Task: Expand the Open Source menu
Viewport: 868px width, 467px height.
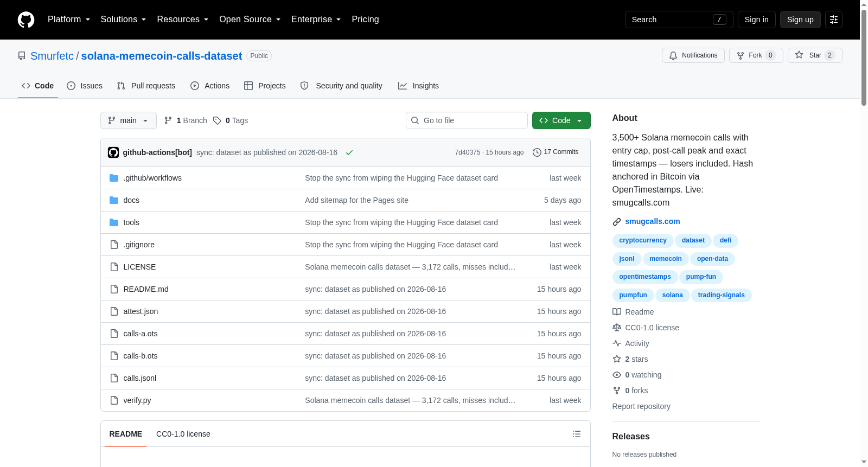Action: [x=250, y=20]
